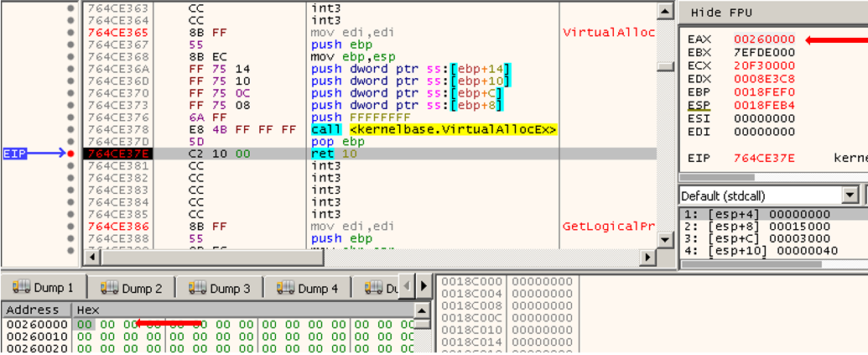Click the EIP pointer label in gutter
This screenshot has height=355, width=868.
coord(15,154)
